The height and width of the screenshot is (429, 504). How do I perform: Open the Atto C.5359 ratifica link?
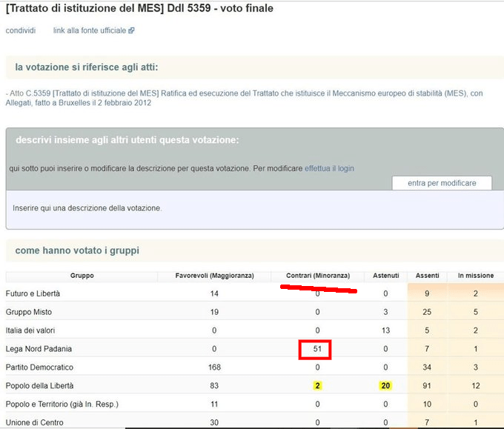[244, 98]
